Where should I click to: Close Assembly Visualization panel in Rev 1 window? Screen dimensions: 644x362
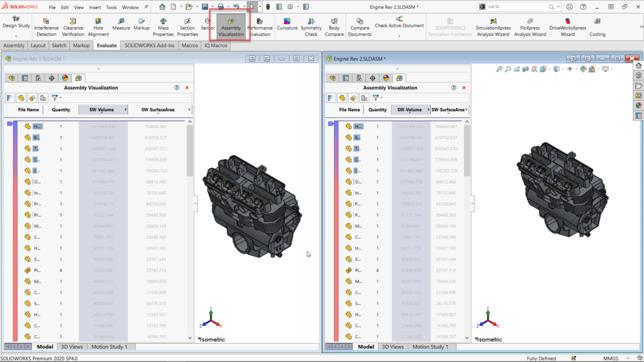click(187, 88)
